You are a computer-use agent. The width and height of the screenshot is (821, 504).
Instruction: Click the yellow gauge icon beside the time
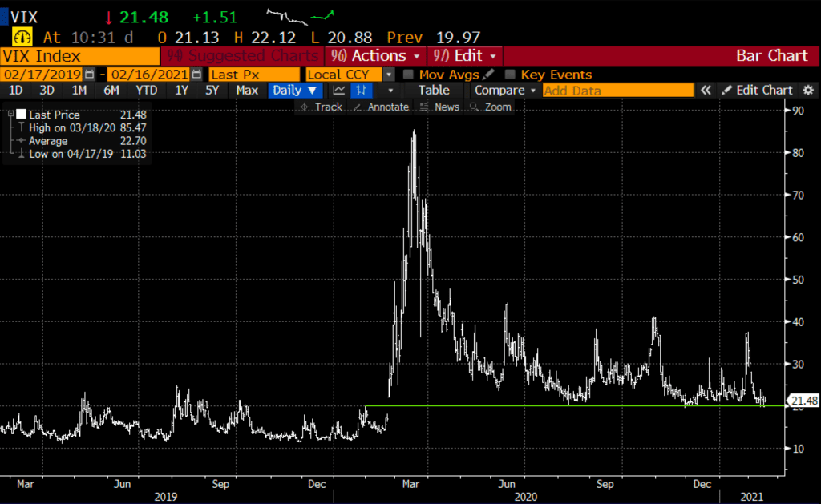coord(22,37)
